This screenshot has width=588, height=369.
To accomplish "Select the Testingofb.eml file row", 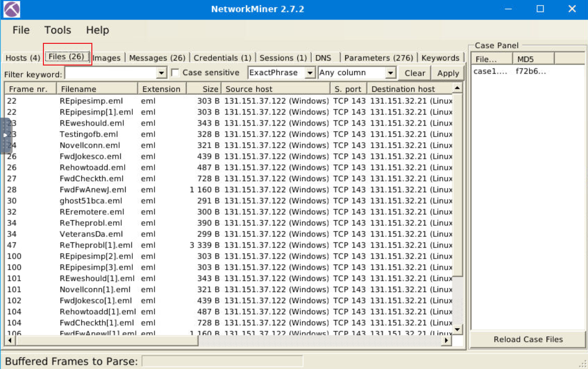I will (x=229, y=134).
